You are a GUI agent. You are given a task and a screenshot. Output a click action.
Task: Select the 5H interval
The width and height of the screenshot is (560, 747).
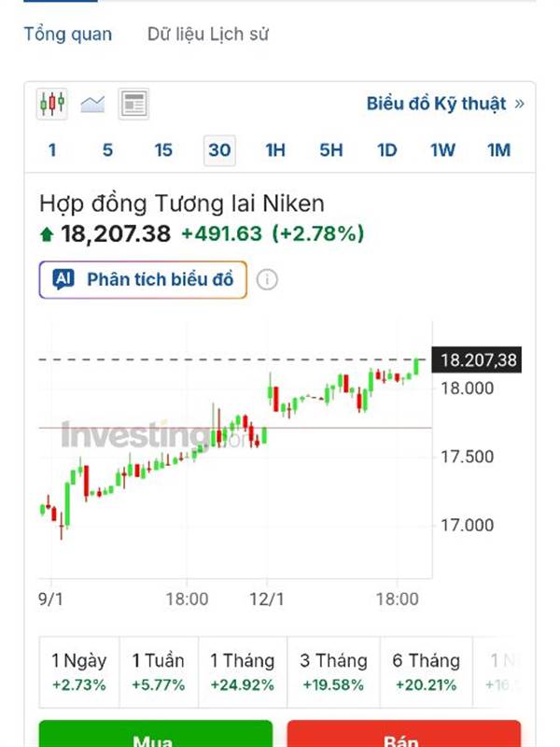(331, 150)
